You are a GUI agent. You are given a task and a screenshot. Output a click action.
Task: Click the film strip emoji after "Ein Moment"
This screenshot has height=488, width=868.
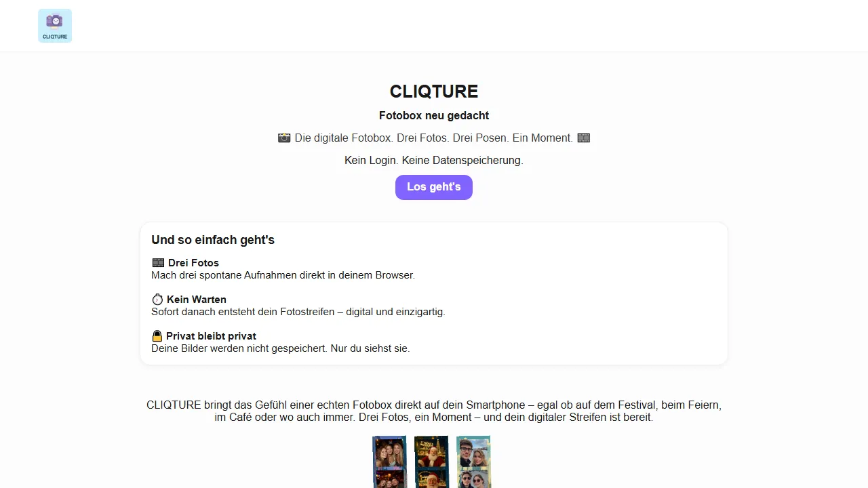(x=583, y=138)
